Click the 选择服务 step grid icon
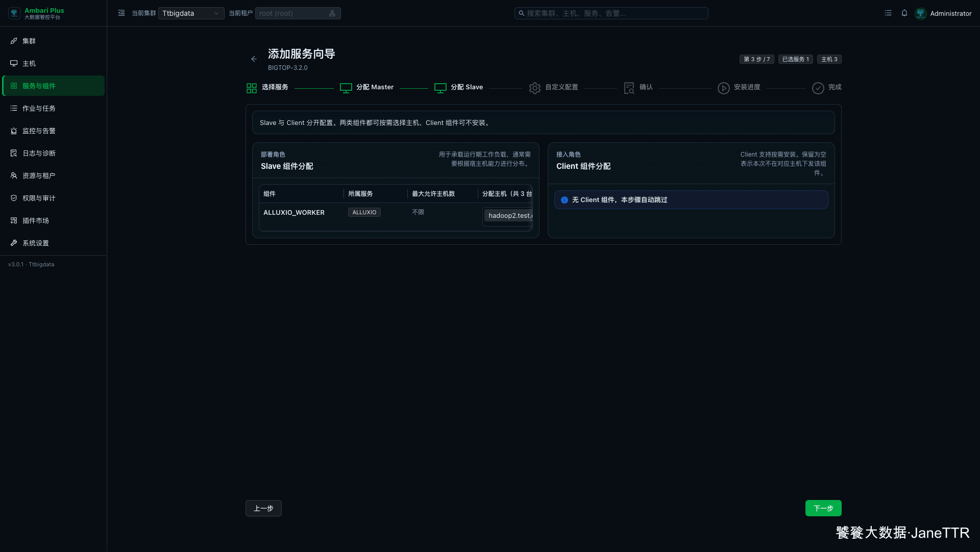980x552 pixels. (x=252, y=88)
